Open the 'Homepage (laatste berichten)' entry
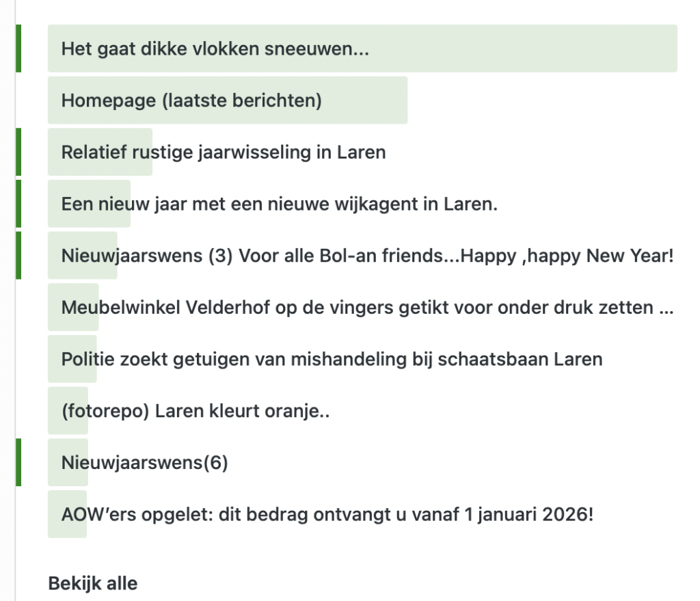Screen dimensions: 700x601 [x=191, y=101]
